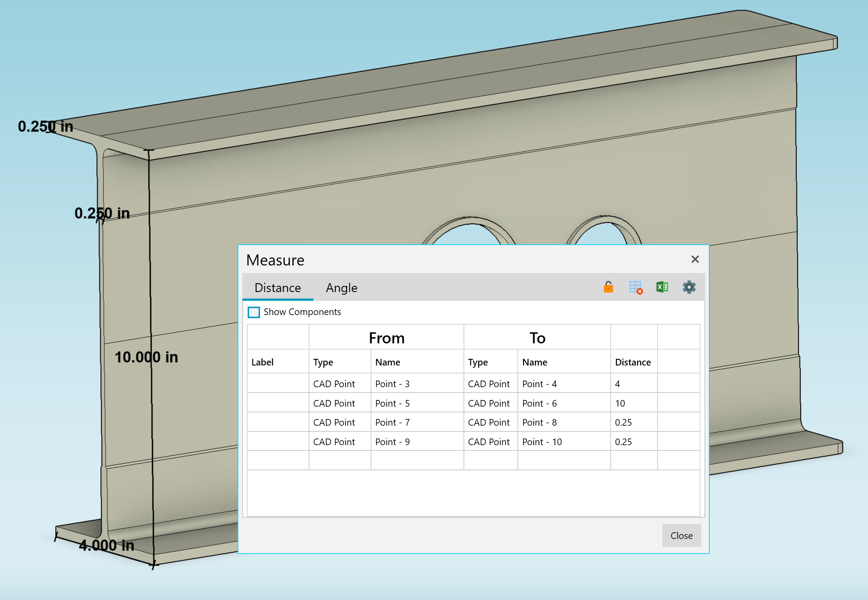Click From Type cell in Point - 5 row
868x600 pixels.
340,403
